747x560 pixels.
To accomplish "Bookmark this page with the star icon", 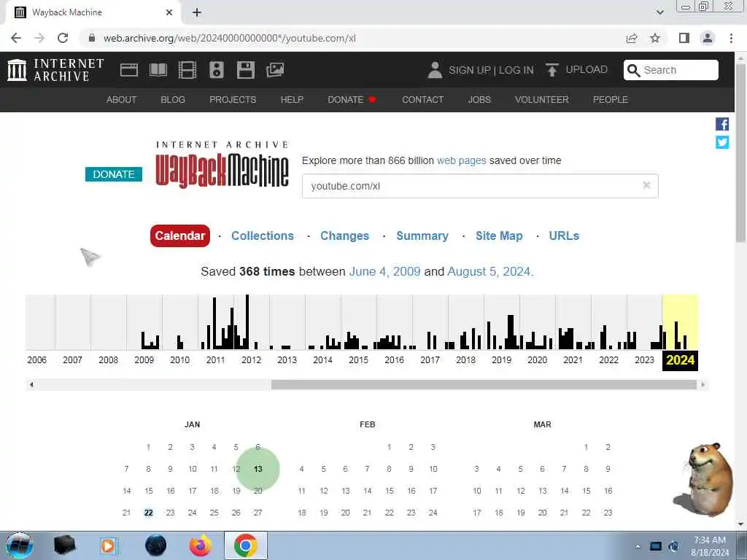I will tap(655, 38).
